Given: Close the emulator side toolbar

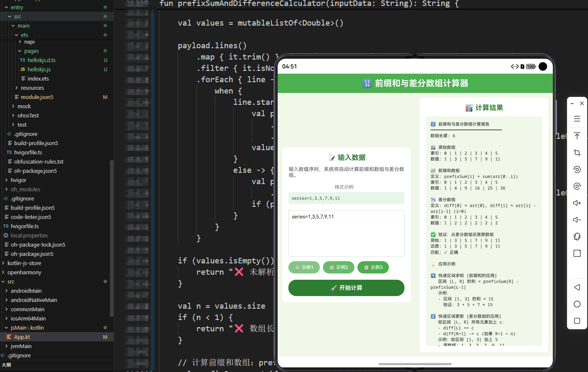Looking at the screenshot, I should pyautogui.click(x=582, y=103).
